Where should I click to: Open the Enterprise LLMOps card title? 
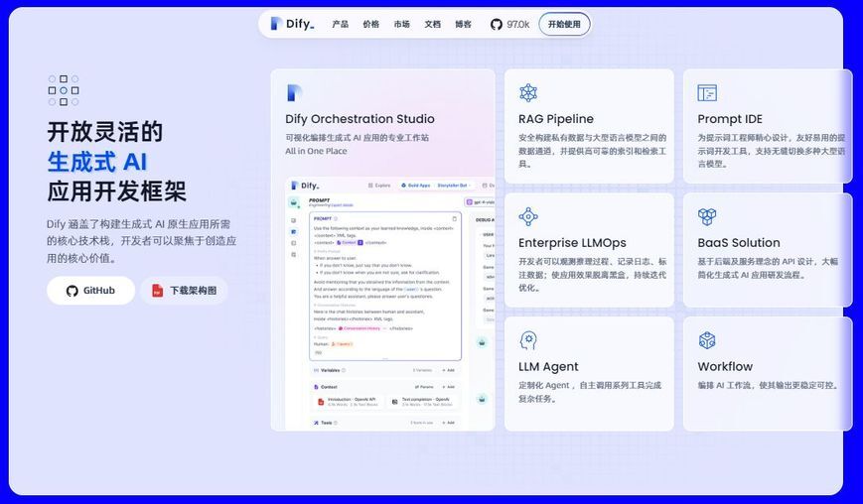click(572, 242)
